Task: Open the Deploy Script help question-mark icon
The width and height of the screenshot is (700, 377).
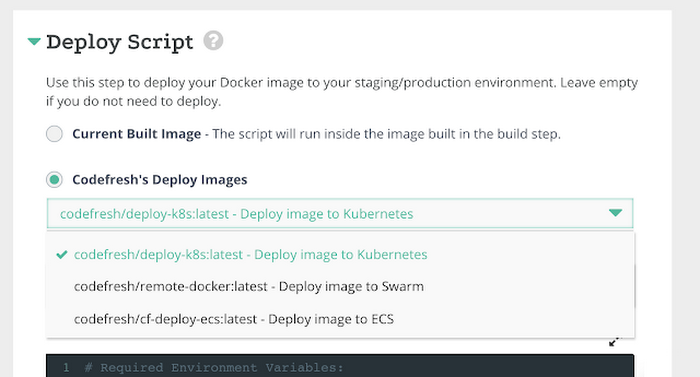Action: tap(213, 41)
